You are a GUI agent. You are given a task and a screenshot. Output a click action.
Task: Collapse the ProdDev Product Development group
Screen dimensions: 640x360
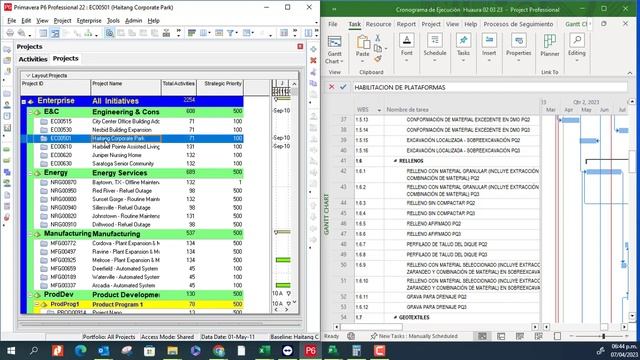pos(30,295)
